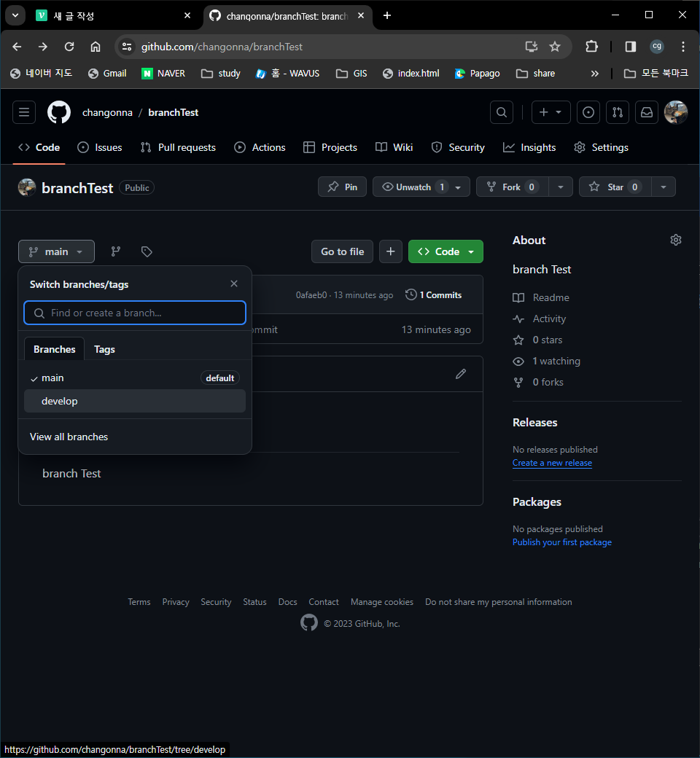Click the GitHub home logo
700x758 pixels.
pos(58,112)
